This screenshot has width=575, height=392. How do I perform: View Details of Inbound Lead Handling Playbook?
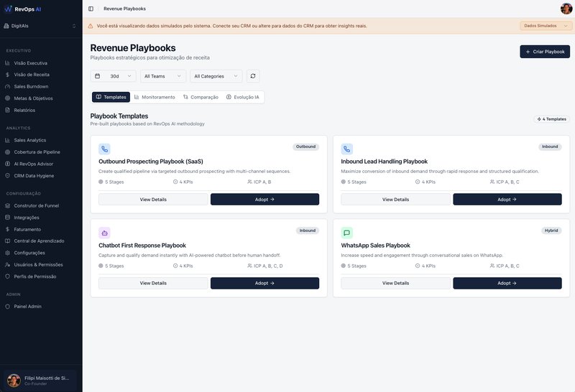coord(396,200)
